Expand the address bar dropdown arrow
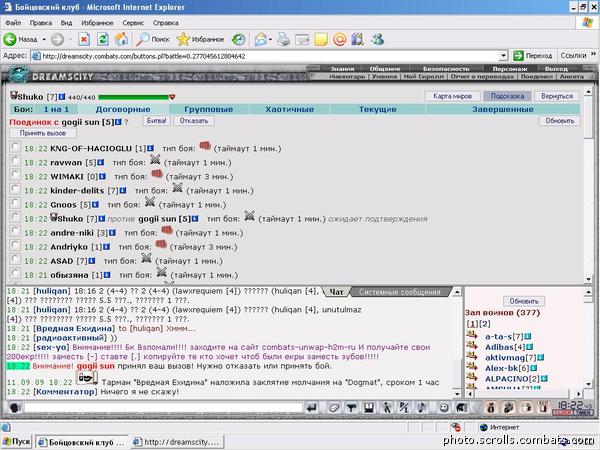The width and height of the screenshot is (600, 450). (x=504, y=56)
